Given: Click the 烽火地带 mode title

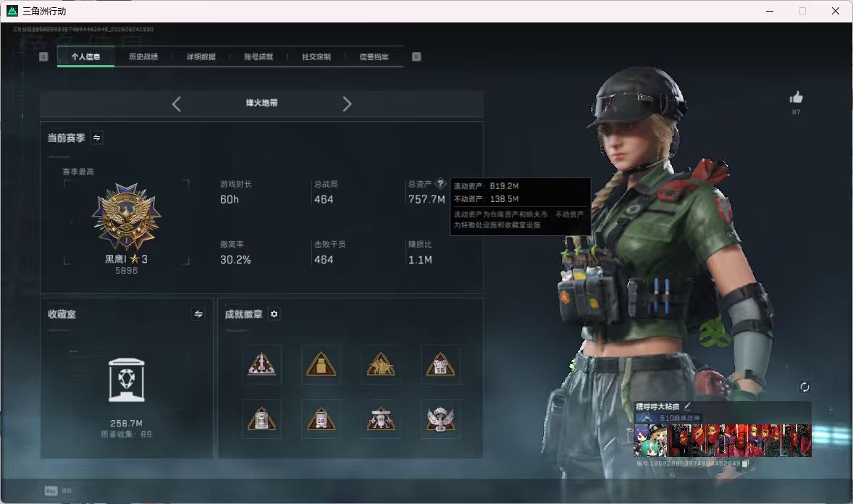Looking at the screenshot, I should (x=261, y=103).
